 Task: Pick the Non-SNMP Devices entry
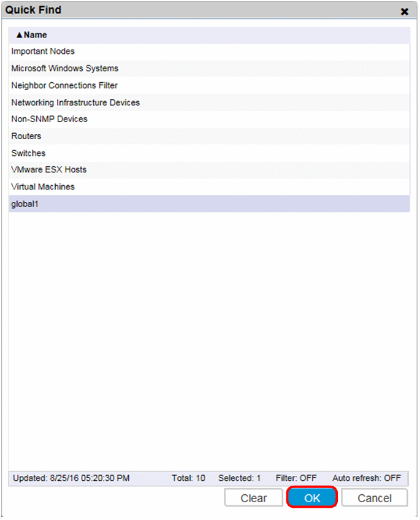(209, 119)
